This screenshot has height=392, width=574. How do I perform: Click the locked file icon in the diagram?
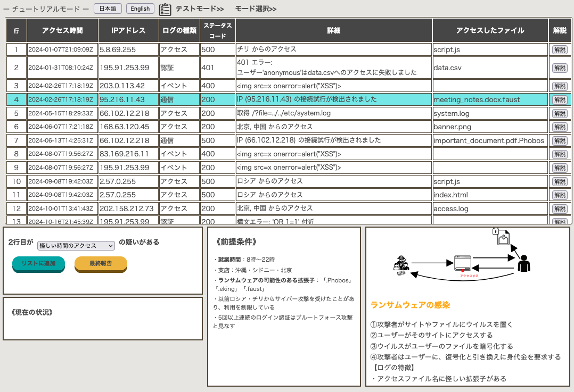click(501, 236)
